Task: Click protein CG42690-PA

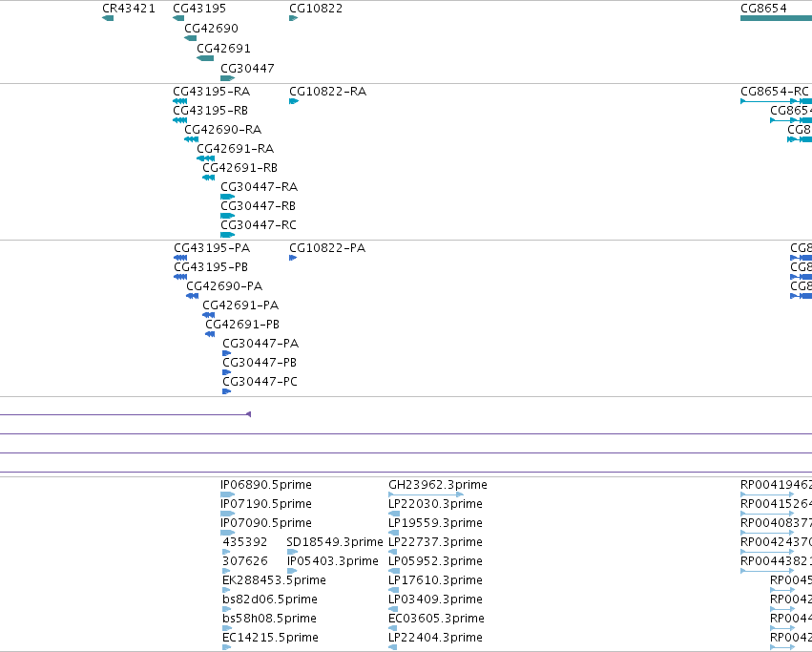Action: pyautogui.click(x=193, y=296)
